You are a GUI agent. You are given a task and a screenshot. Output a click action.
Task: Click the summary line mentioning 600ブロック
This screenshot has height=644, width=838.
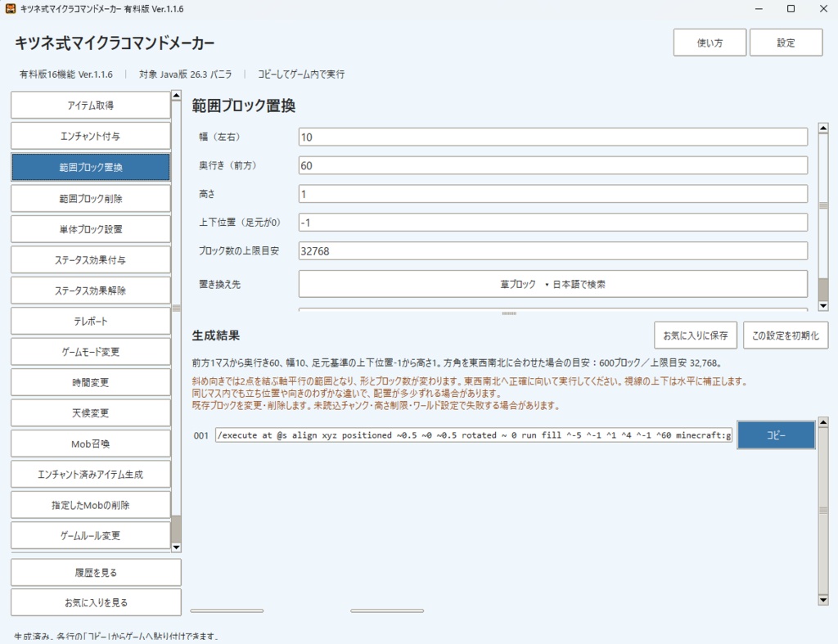click(x=457, y=363)
